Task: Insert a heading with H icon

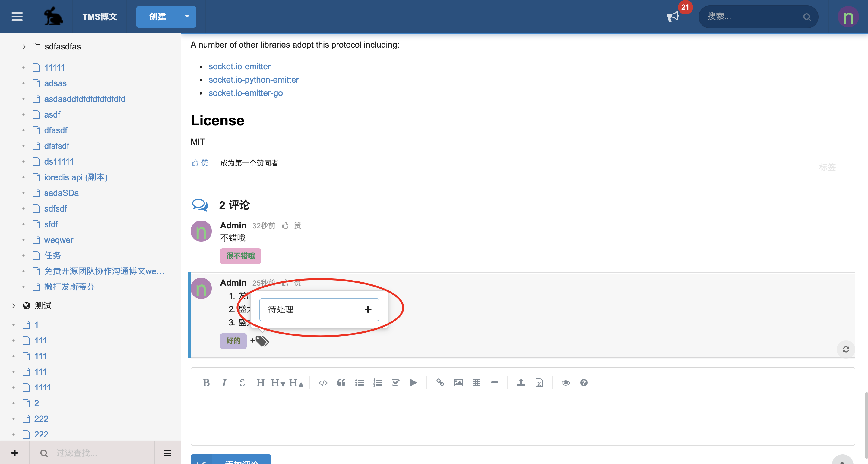Action: tap(260, 383)
